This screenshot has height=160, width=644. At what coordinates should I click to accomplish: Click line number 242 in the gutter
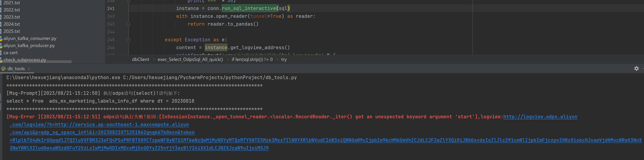point(111,16)
